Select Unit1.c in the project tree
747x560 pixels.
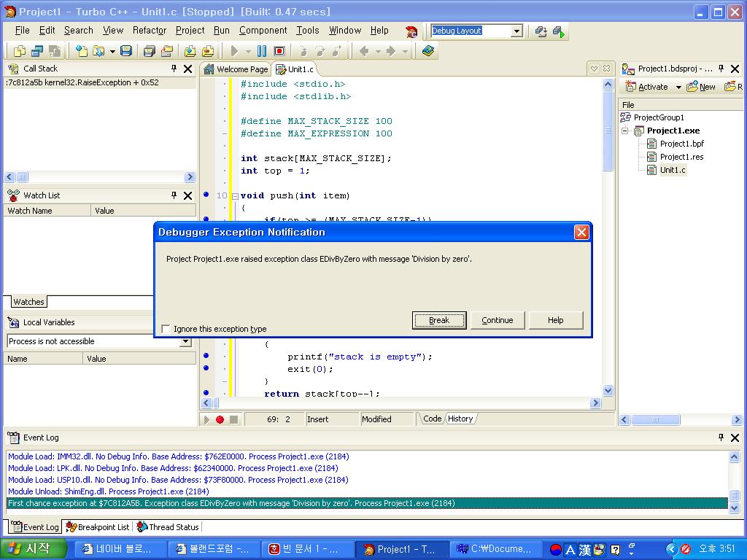[x=672, y=170]
